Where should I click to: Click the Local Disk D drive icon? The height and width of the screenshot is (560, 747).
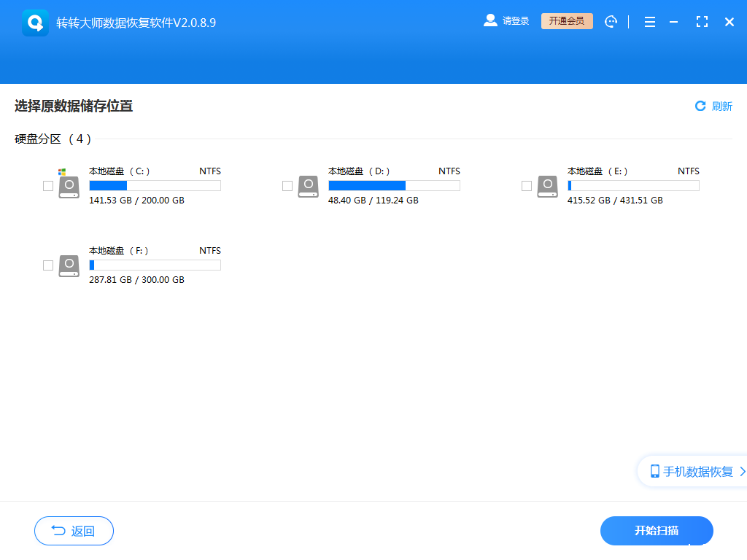click(x=308, y=186)
